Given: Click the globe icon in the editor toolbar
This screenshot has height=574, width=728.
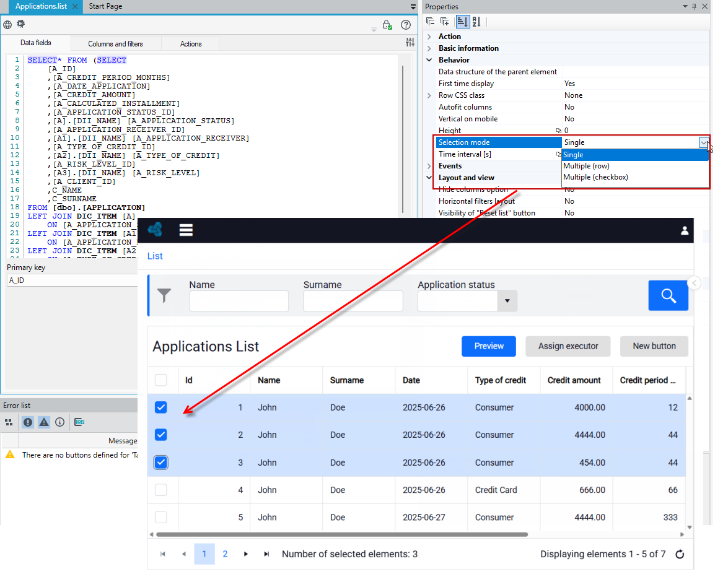Looking at the screenshot, I should pyautogui.click(x=7, y=25).
